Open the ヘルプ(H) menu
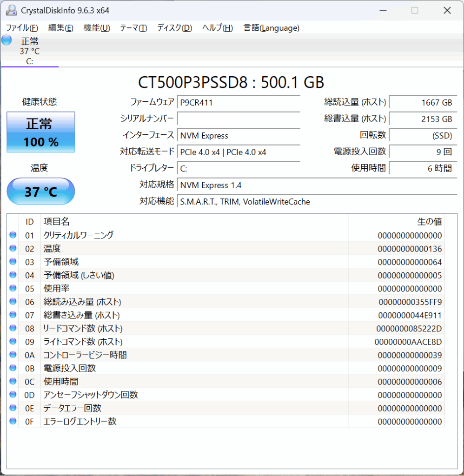The width and height of the screenshot is (464, 476). click(218, 28)
